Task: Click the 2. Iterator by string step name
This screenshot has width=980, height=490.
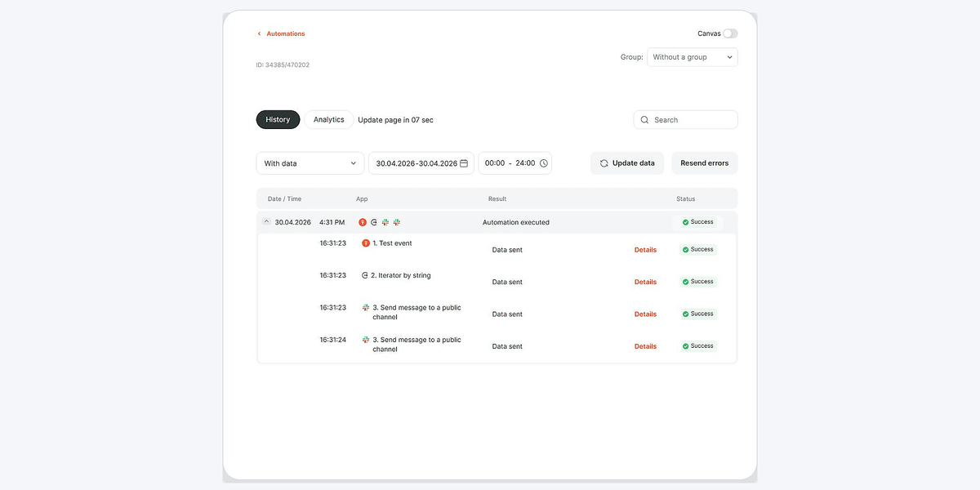Action: (401, 275)
